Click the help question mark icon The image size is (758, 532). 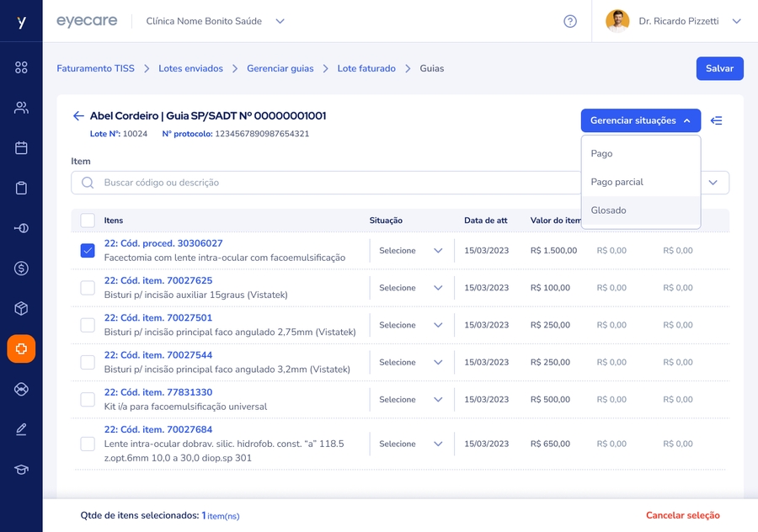570,21
